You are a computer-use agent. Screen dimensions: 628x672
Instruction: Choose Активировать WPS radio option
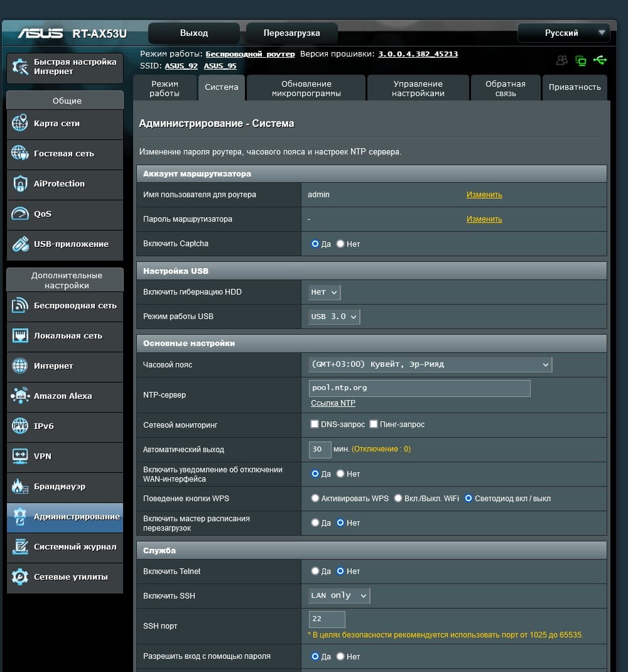315,499
